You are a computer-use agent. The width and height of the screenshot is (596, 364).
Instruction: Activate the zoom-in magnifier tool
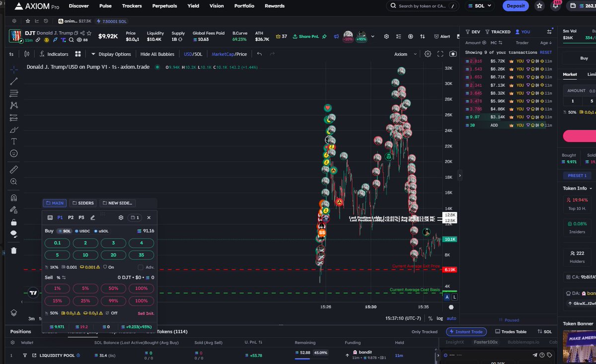13,182
